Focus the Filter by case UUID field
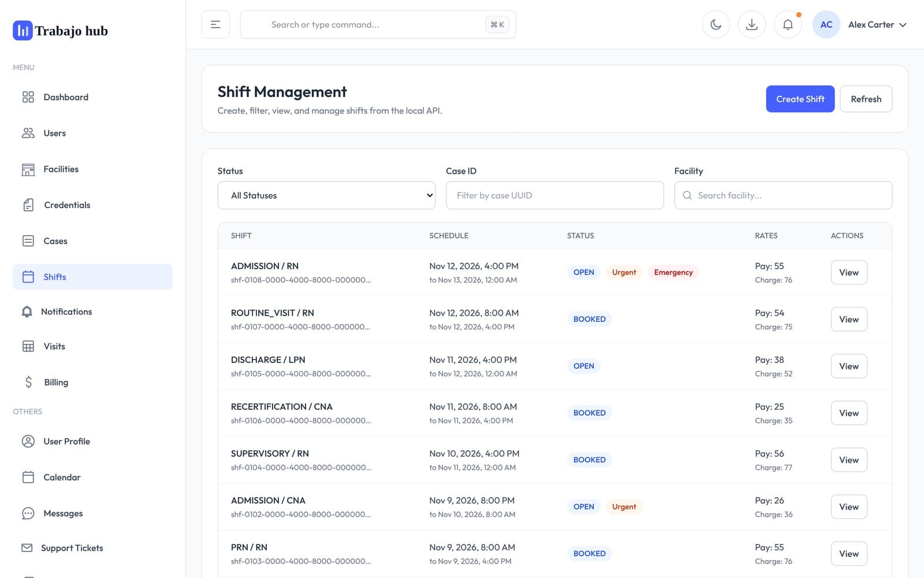The height and width of the screenshot is (578, 924). coord(554,195)
